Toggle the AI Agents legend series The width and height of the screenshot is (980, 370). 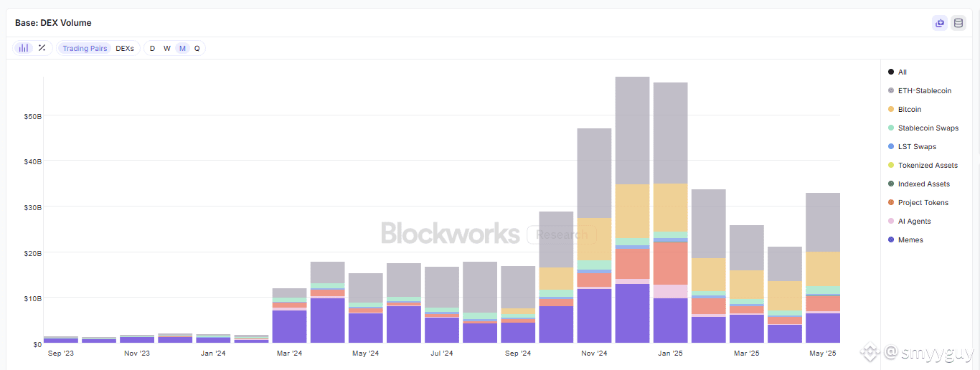pyautogui.click(x=910, y=221)
